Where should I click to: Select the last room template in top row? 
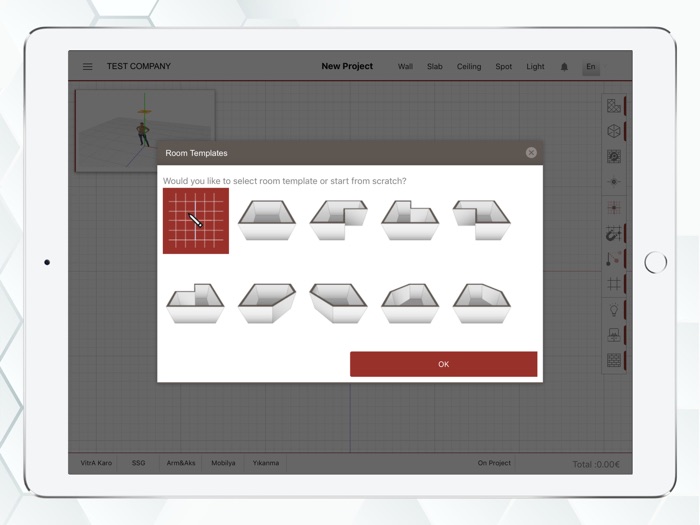coord(482,220)
